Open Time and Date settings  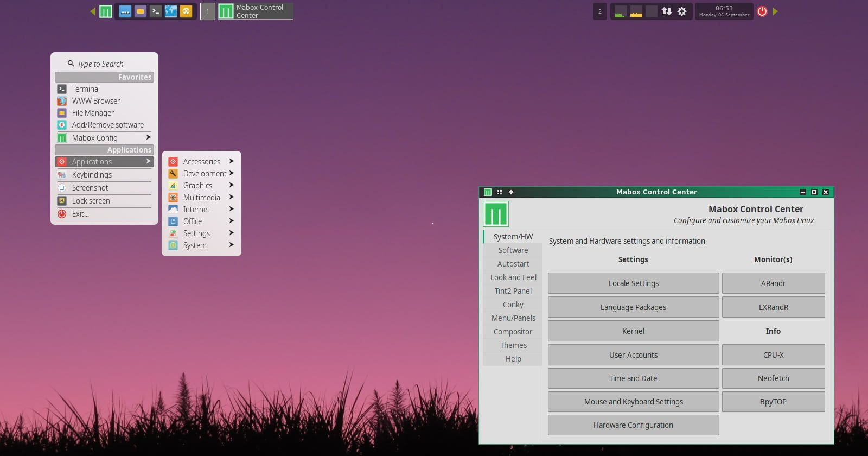pos(633,378)
